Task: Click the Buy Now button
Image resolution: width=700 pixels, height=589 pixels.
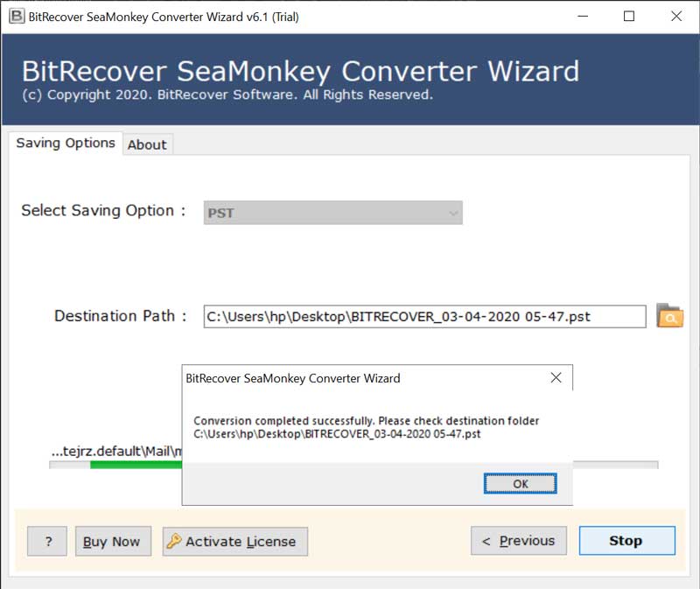Action: point(113,541)
